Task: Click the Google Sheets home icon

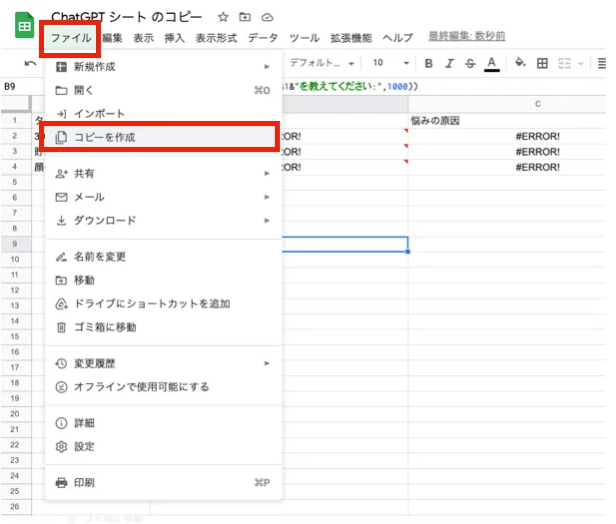Action: tap(24, 26)
